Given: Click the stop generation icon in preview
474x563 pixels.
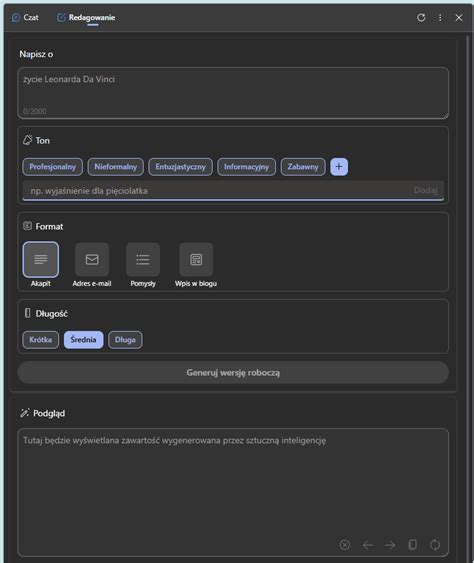Looking at the screenshot, I should 344,545.
